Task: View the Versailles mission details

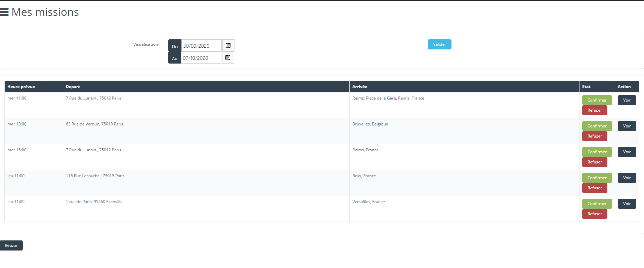Action: (627, 204)
